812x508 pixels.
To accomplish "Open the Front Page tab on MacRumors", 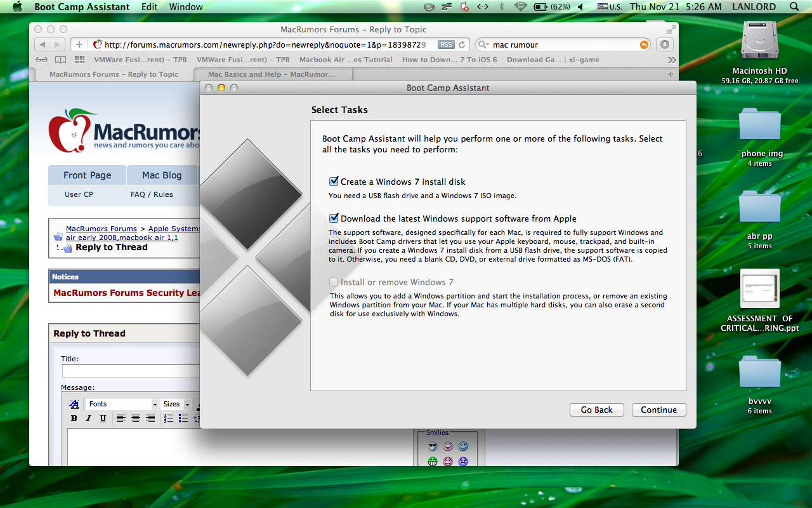I will coord(87,175).
